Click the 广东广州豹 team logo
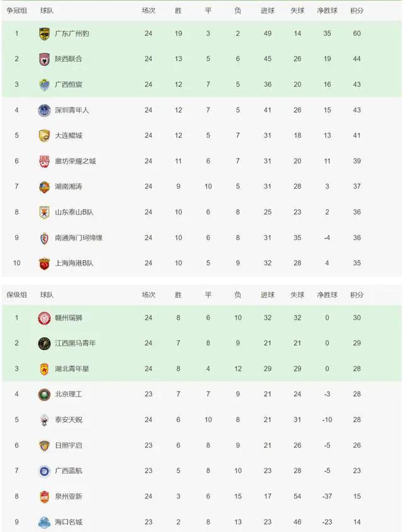This screenshot has height=532, width=403. pyautogui.click(x=45, y=33)
